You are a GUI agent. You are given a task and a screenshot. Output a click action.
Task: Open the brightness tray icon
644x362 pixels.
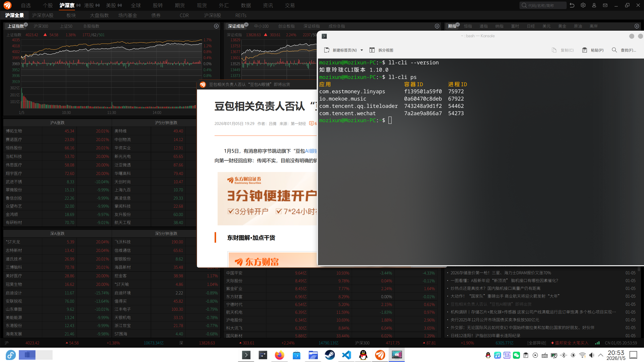pyautogui.click(x=573, y=355)
